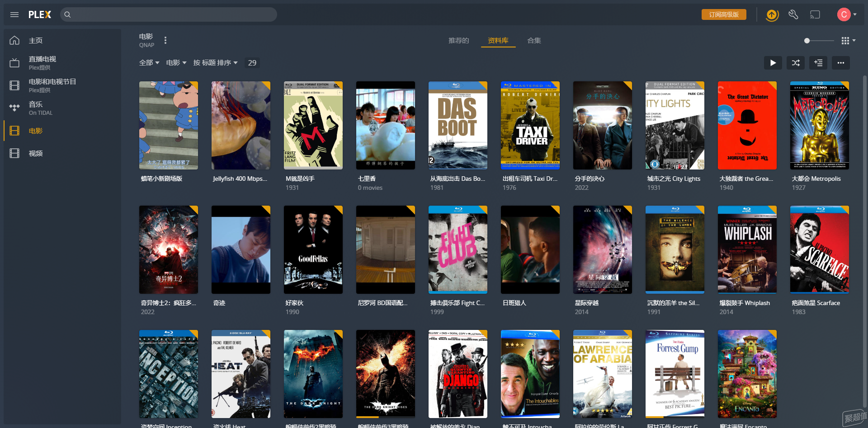The height and width of the screenshot is (428, 868).
Task: Open the Whiplash poster
Action: coord(747,249)
